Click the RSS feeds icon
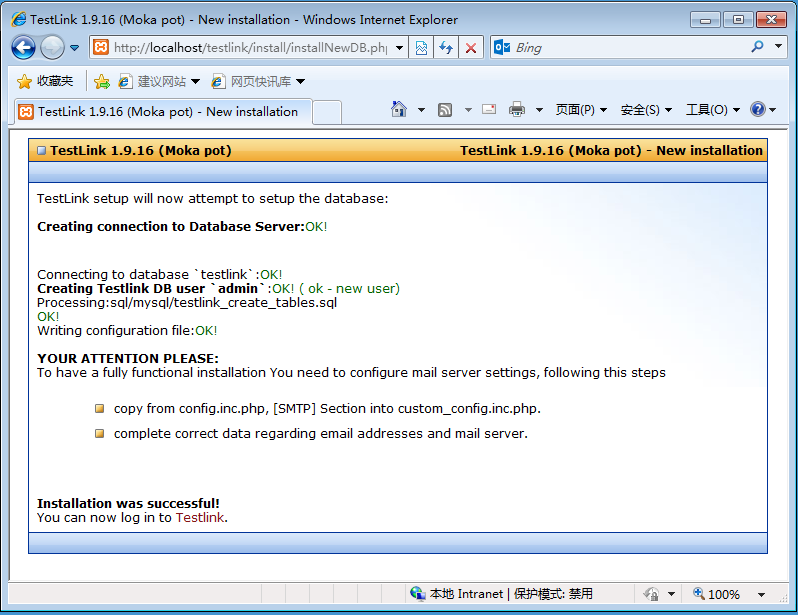This screenshot has width=798, height=615. click(445, 109)
